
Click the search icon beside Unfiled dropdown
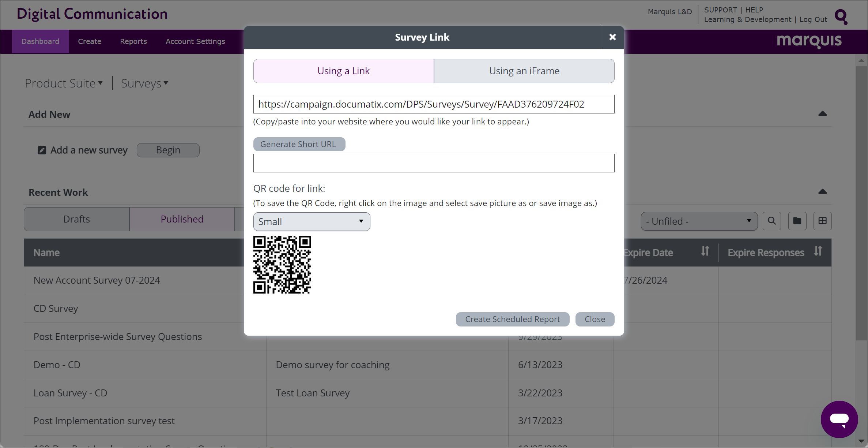tap(772, 221)
